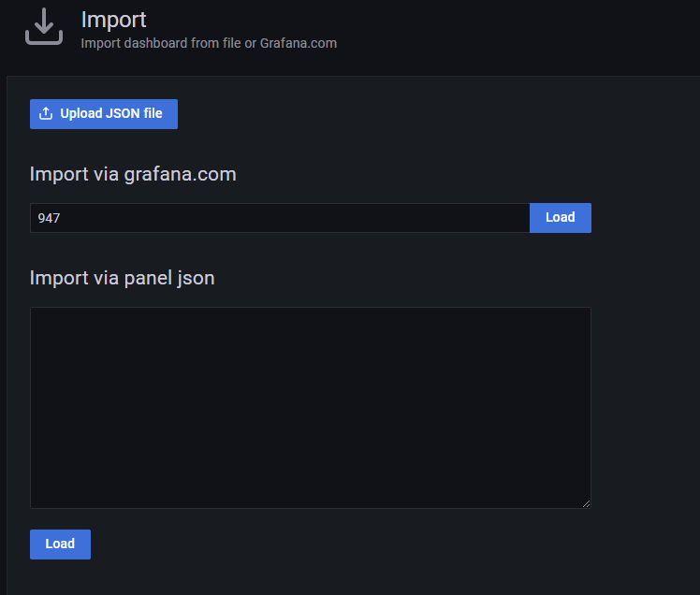
Task: Click the word "Grafana.com" in the subtitle
Action: (301, 43)
